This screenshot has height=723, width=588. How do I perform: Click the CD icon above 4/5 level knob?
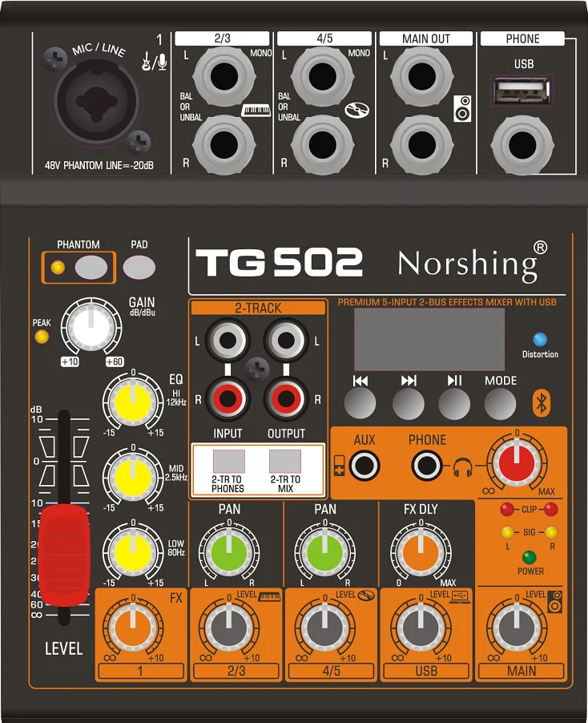366,596
